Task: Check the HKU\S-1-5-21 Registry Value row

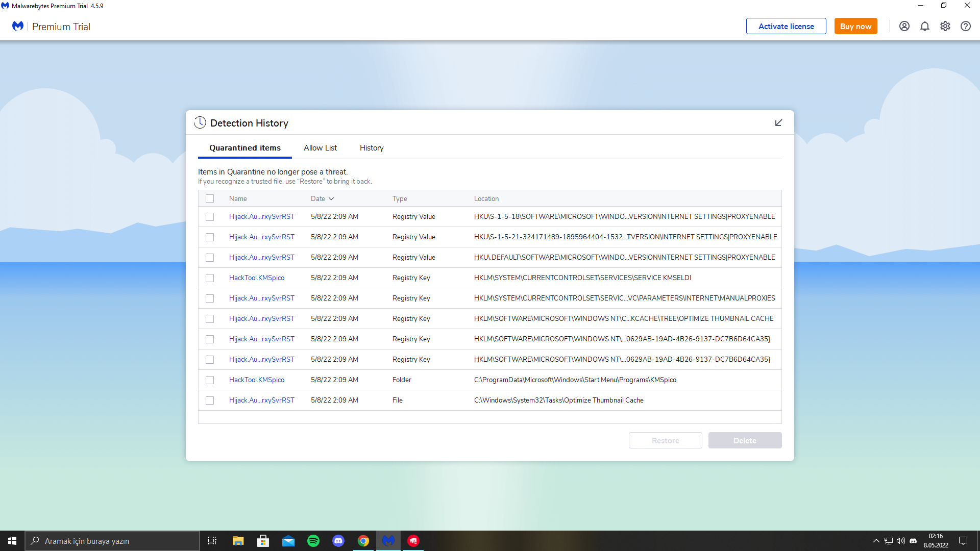Action: coord(210,237)
